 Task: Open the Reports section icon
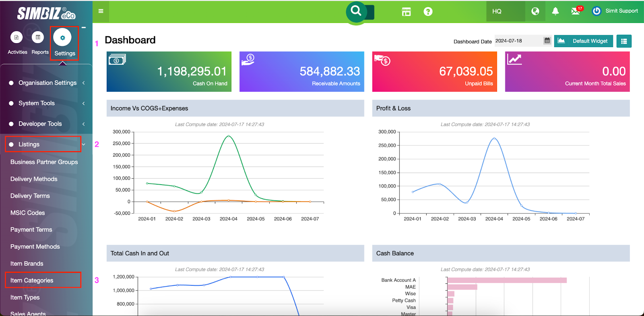click(x=38, y=37)
